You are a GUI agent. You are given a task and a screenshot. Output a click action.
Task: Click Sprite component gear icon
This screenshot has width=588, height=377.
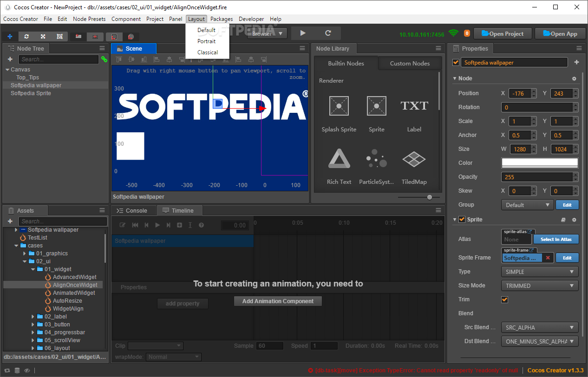click(x=574, y=220)
